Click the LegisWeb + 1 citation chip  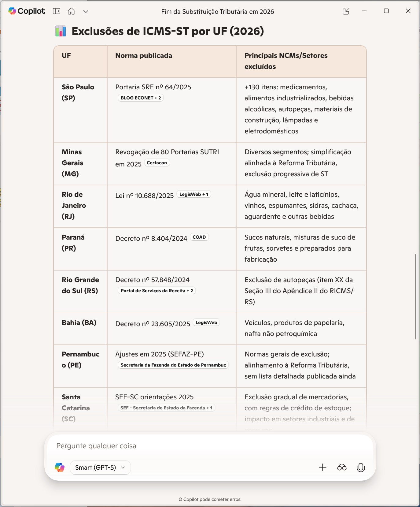click(x=194, y=194)
